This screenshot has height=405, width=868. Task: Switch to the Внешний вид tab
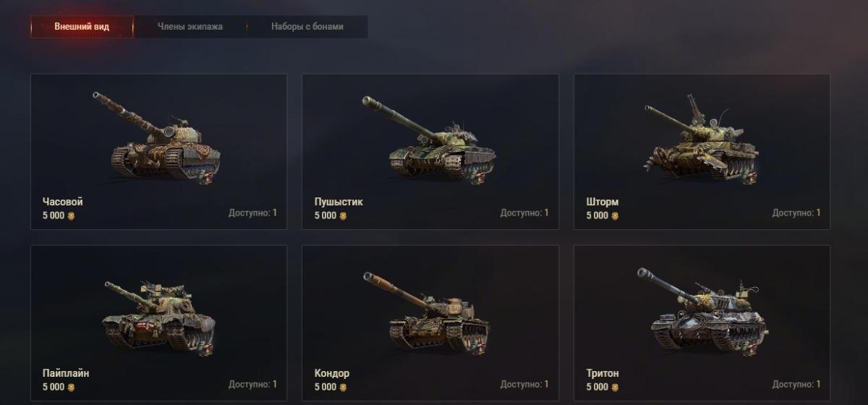(x=82, y=27)
